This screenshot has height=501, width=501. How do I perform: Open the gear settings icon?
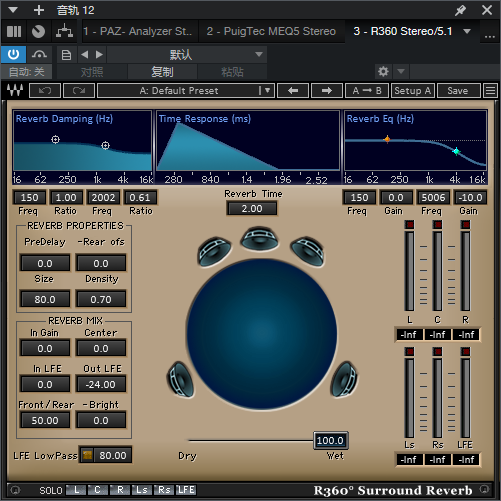coord(383,71)
